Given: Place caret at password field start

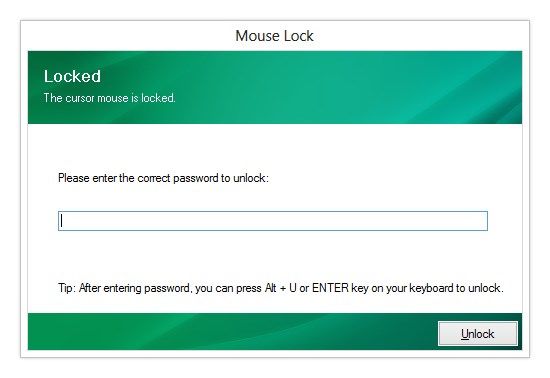Looking at the screenshot, I should (x=62, y=221).
